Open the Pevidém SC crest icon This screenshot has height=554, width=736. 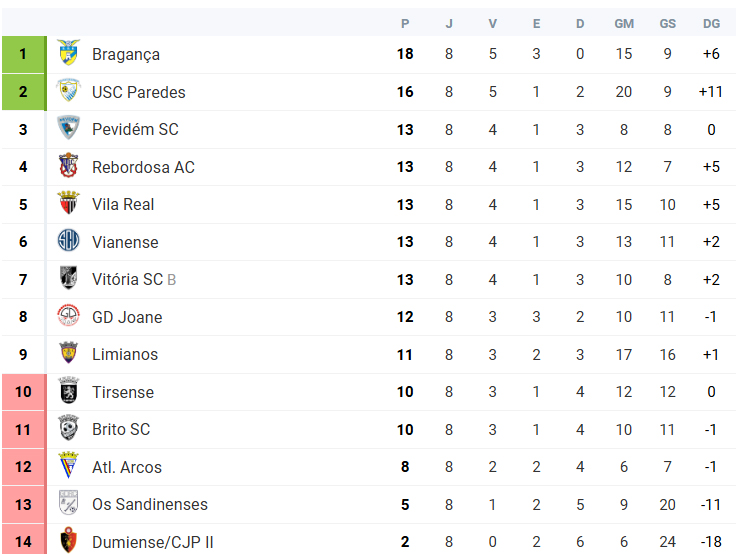(69, 128)
